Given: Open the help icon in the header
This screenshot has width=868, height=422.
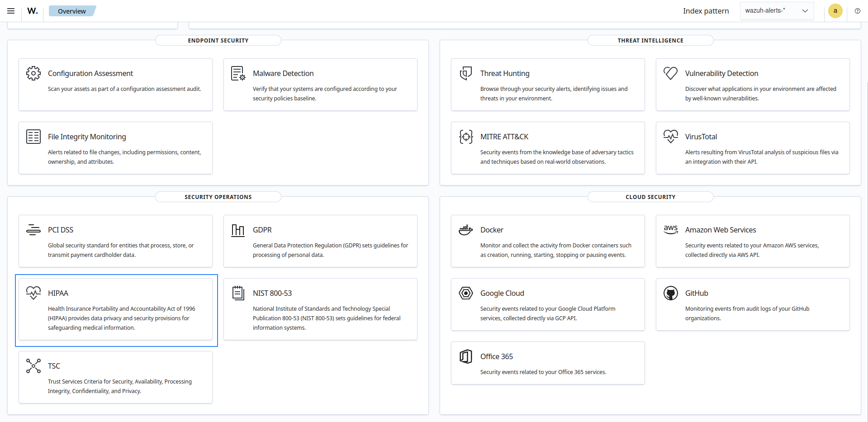Looking at the screenshot, I should tap(857, 11).
